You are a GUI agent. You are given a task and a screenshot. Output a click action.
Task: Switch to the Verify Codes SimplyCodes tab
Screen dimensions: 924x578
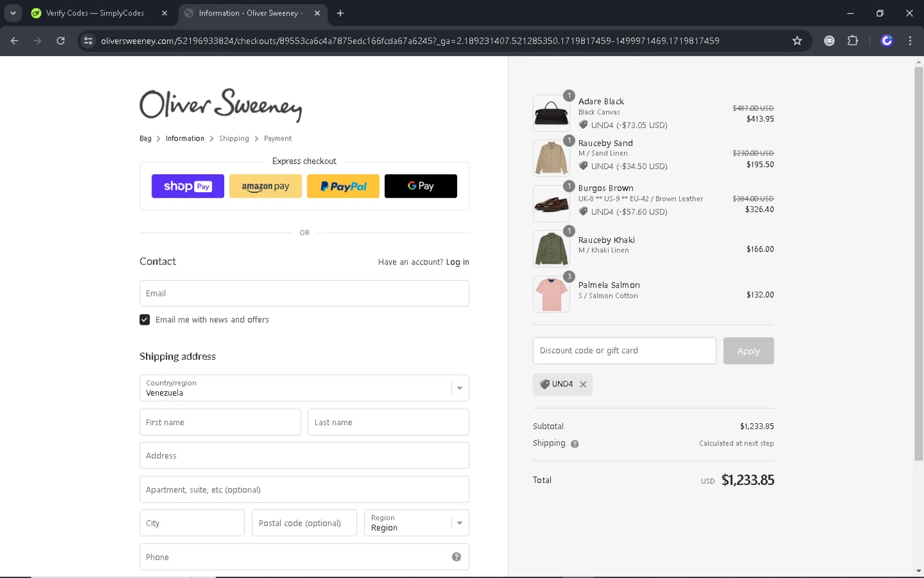(95, 13)
